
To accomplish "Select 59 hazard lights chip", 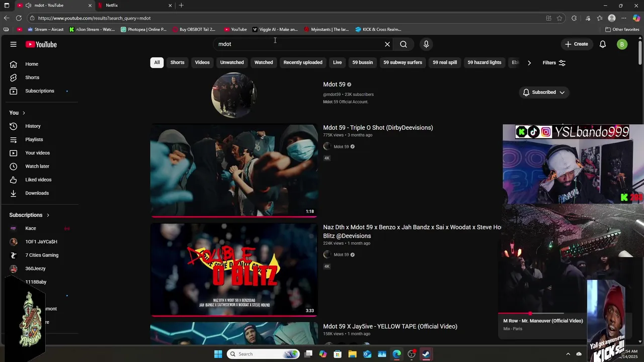I will 485,62.
